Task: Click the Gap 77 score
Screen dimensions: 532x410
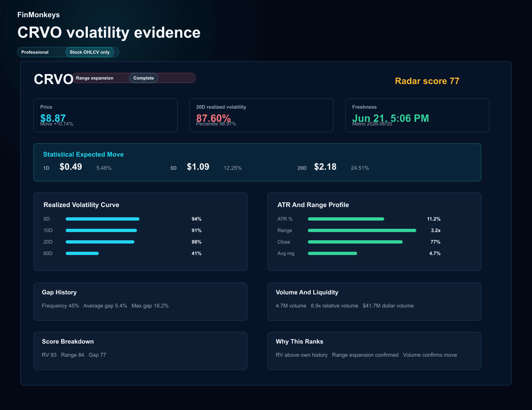Action: tap(97, 355)
